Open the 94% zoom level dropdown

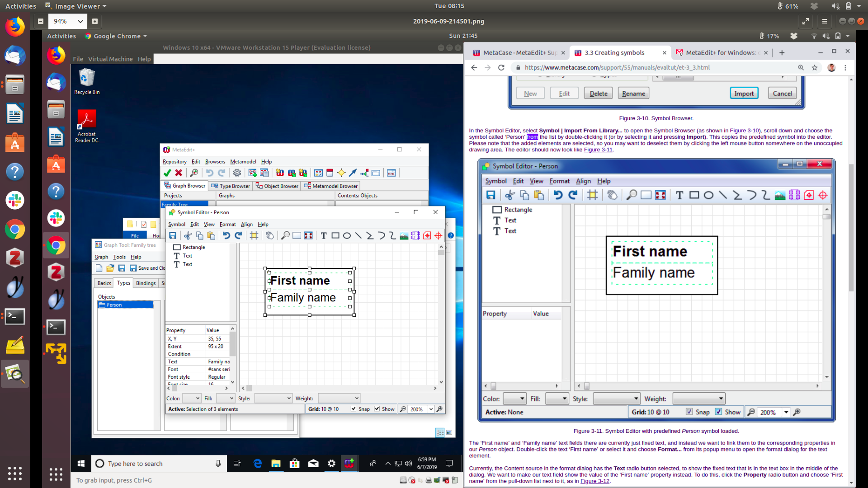[80, 21]
